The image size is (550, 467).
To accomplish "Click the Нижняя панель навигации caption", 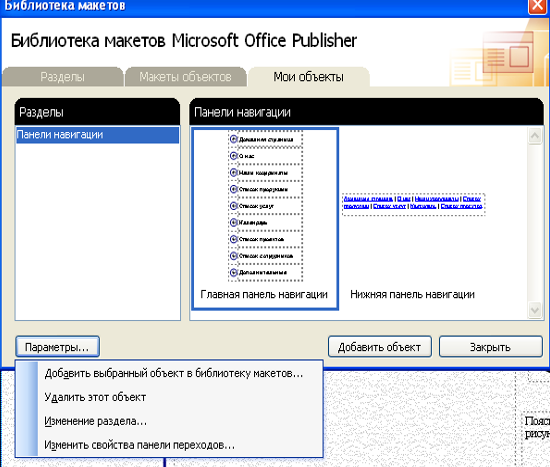I will tap(412, 294).
